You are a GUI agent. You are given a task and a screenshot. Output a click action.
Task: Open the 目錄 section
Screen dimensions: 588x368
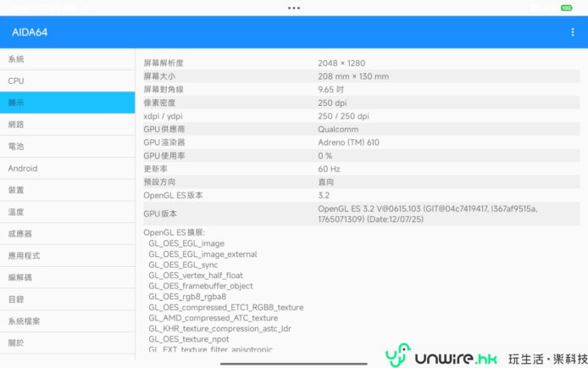tap(68, 299)
